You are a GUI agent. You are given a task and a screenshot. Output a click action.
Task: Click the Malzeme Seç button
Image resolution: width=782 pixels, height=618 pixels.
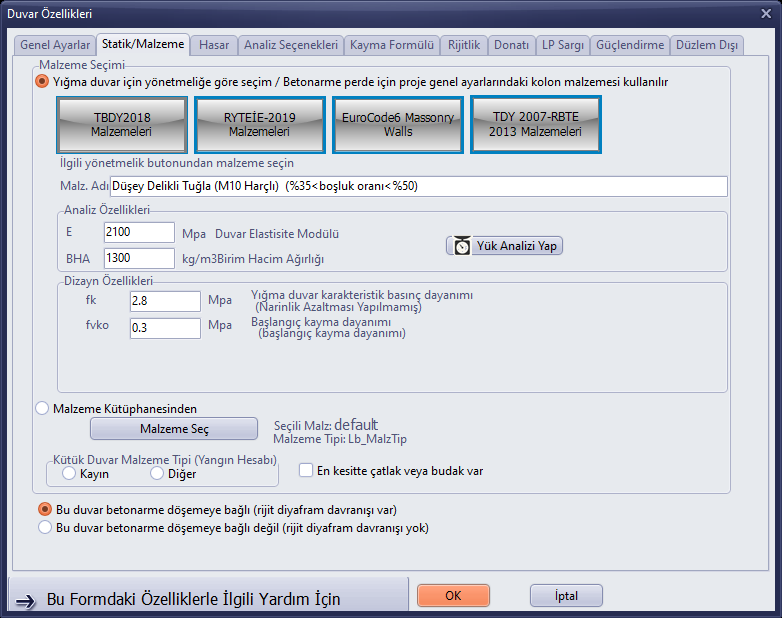pyautogui.click(x=174, y=428)
